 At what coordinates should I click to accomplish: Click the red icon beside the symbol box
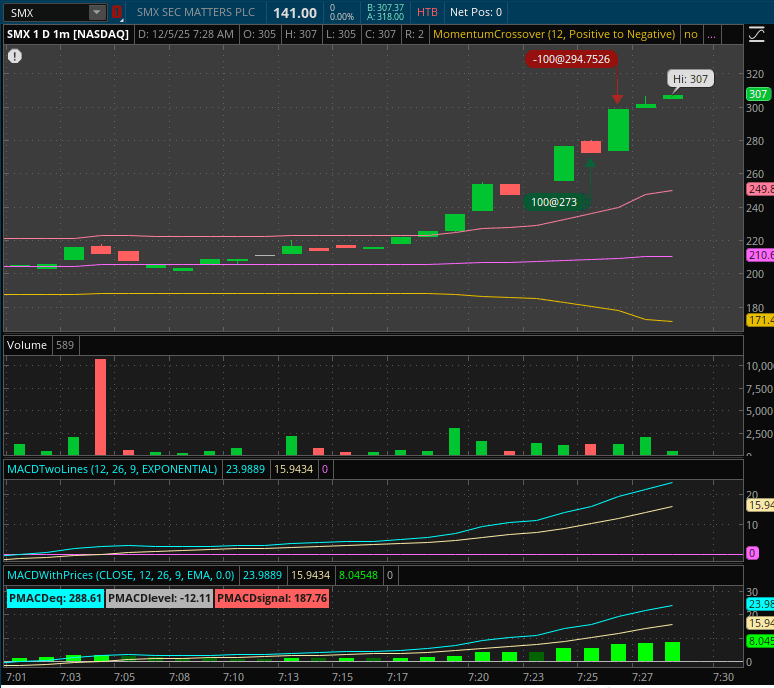click(116, 13)
